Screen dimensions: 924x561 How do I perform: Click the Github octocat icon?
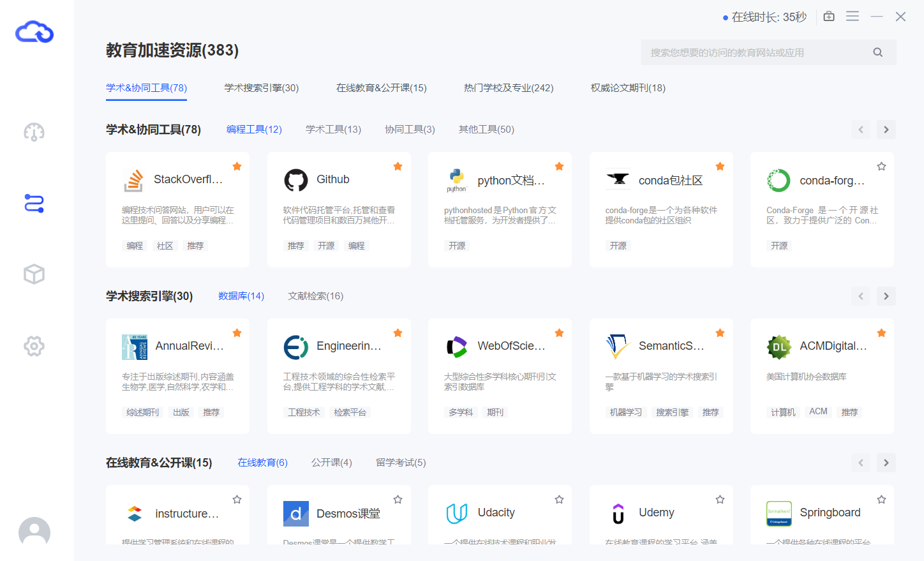(295, 181)
